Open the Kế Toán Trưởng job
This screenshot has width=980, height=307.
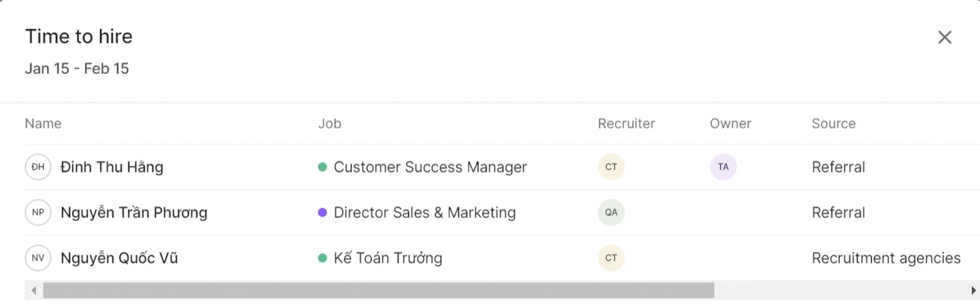tap(388, 258)
